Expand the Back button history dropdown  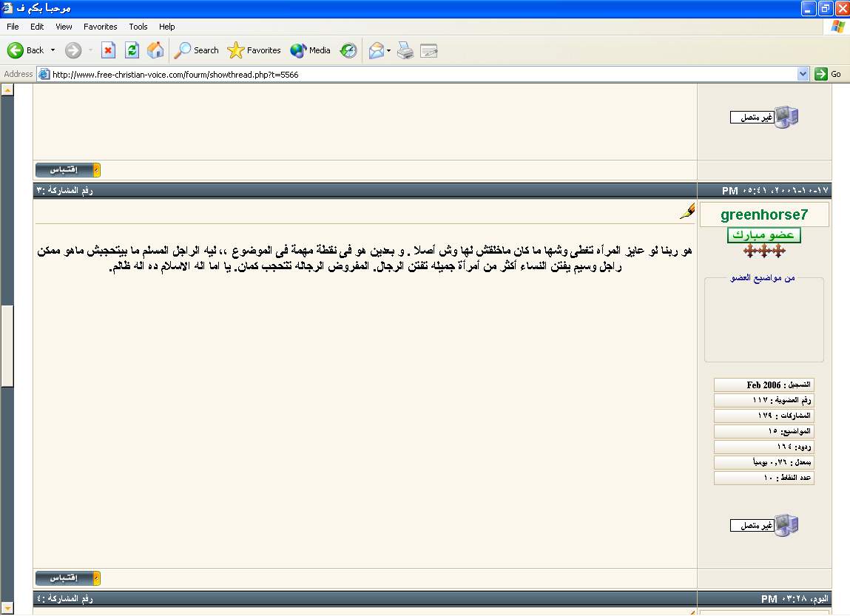click(53, 50)
